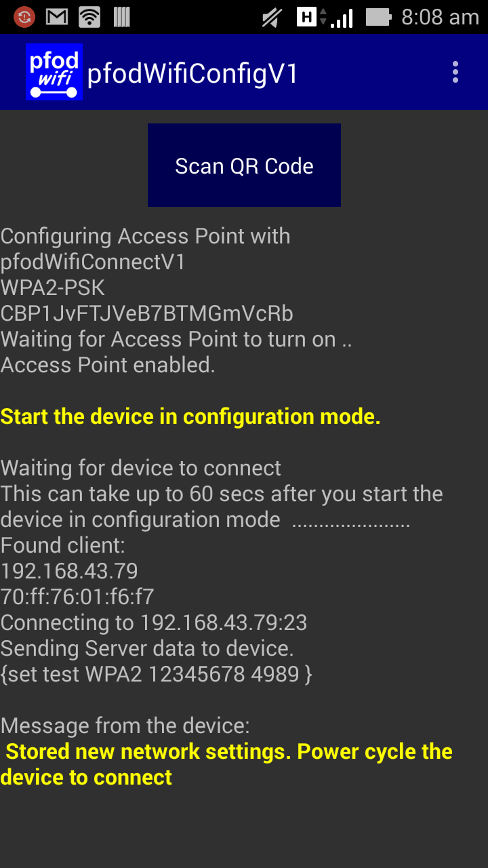This screenshot has height=868, width=488.
Task: Tap the 192.168.43.79 client IP line
Action: click(69, 571)
